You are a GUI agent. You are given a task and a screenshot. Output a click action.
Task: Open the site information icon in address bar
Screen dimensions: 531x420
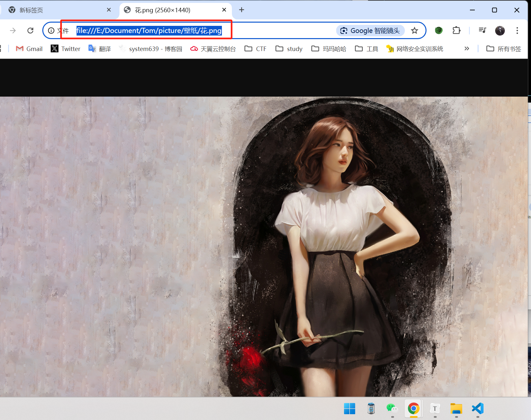click(51, 31)
